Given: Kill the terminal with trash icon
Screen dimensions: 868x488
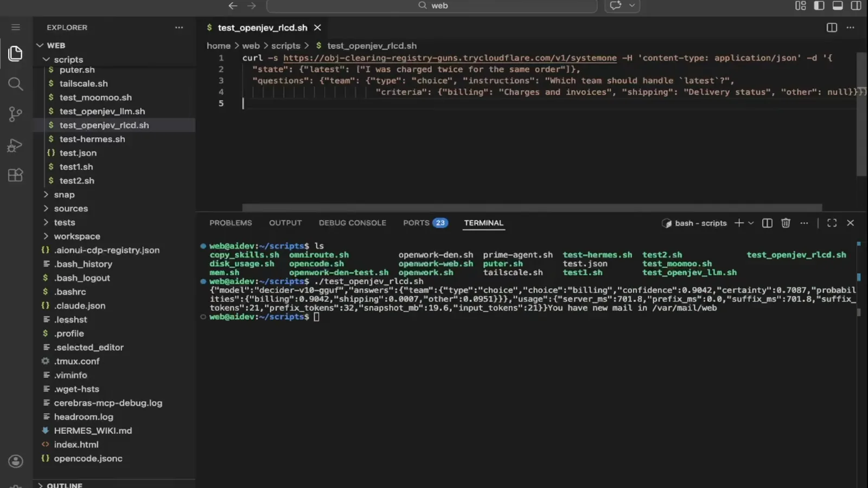Looking at the screenshot, I should click(786, 223).
